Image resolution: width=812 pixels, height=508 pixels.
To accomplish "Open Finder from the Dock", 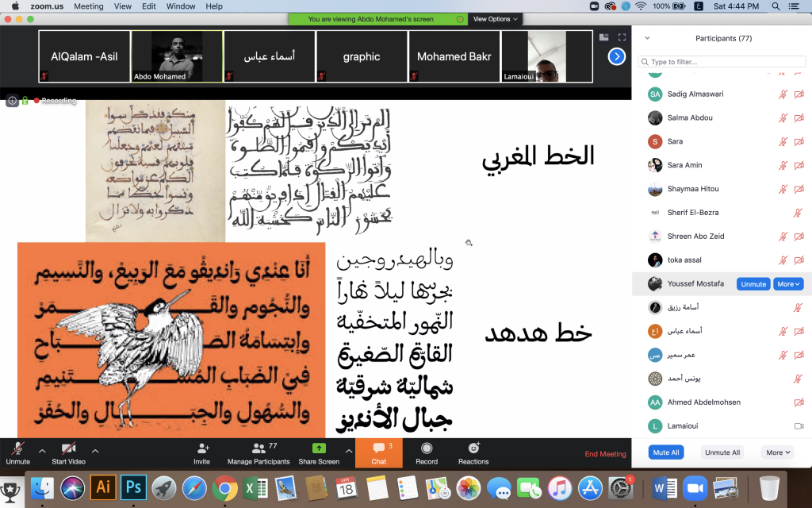I will [x=42, y=488].
